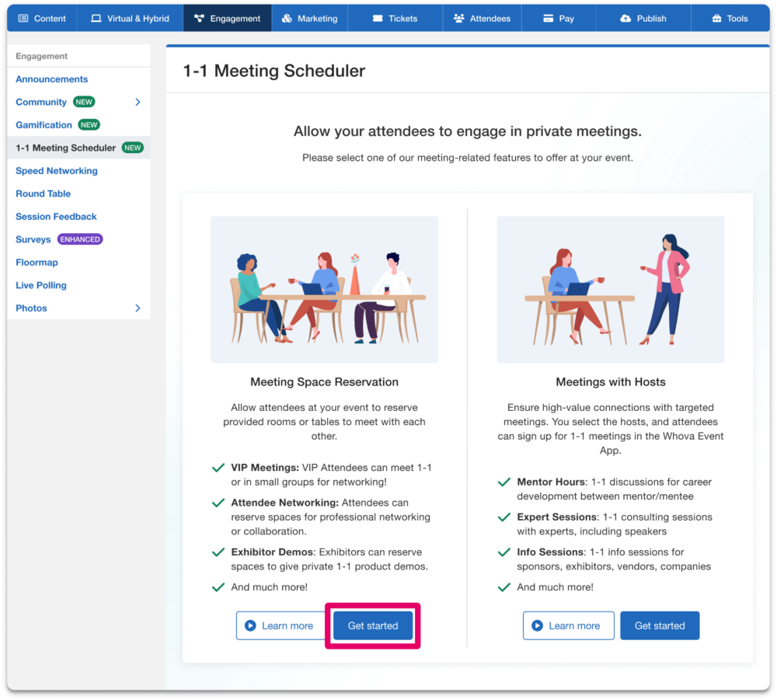Click the Tools briefcase icon

[x=716, y=19]
